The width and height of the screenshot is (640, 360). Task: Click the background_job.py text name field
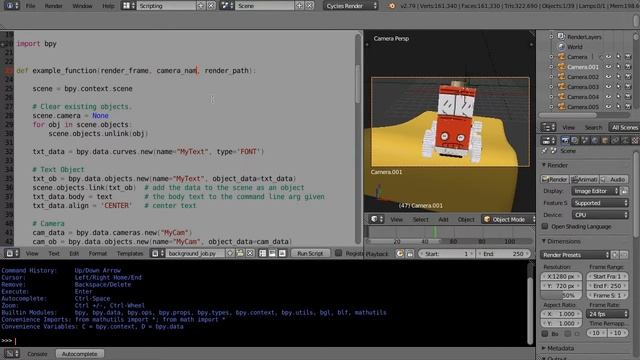[x=196, y=253]
